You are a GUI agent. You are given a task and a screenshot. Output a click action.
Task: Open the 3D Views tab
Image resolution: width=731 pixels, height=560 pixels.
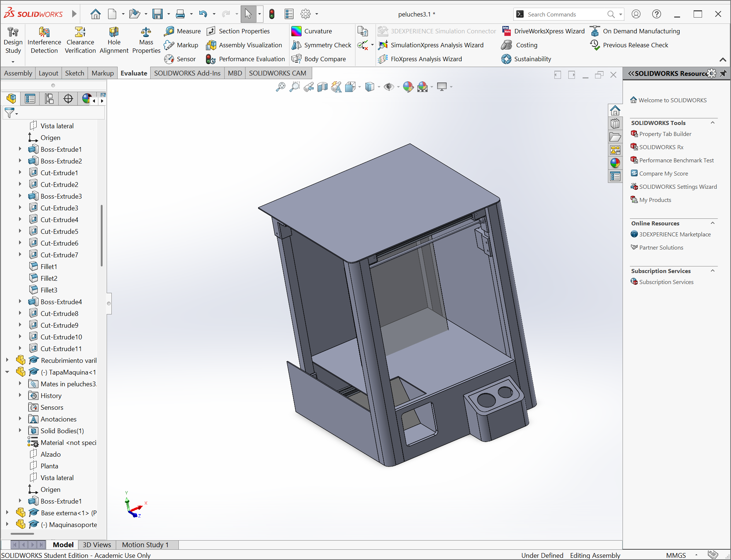click(x=97, y=545)
